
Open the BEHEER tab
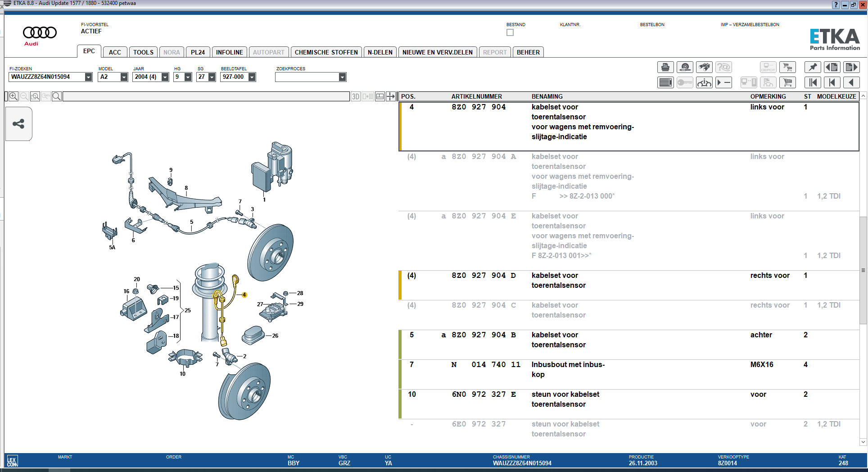pos(528,52)
